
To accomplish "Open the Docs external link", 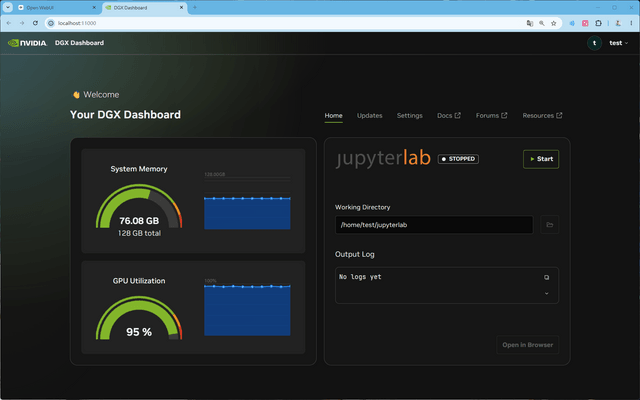I will click(x=449, y=116).
